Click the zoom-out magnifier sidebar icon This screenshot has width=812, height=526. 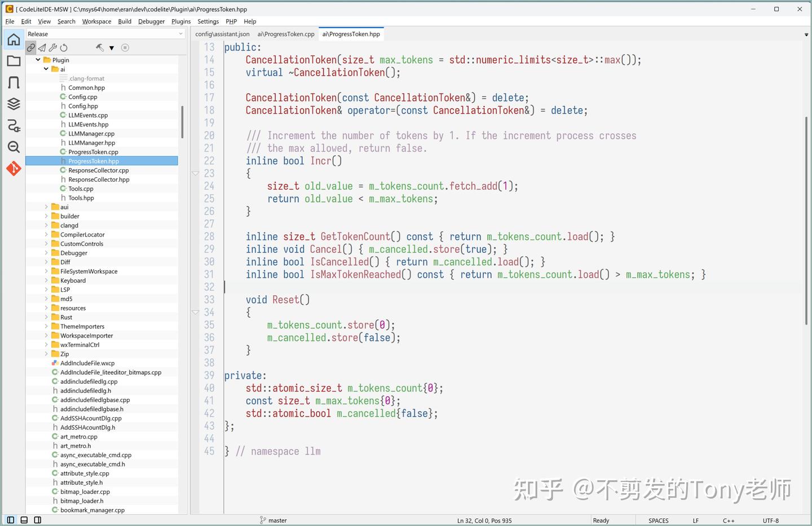[x=14, y=147]
